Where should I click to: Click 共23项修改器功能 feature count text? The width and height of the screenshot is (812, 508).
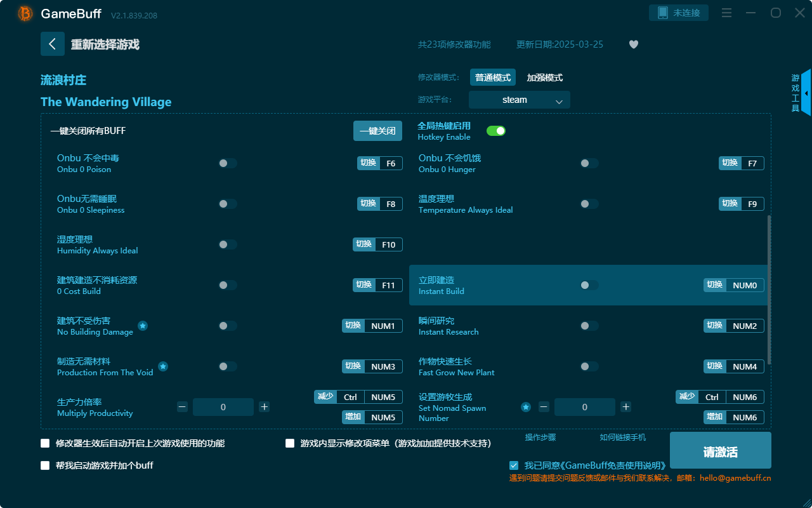(x=454, y=44)
